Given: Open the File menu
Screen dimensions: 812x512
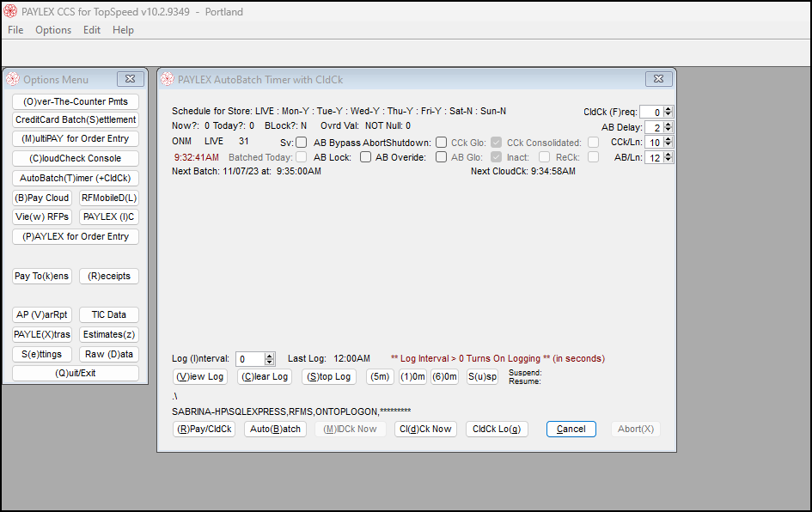Looking at the screenshot, I should (x=15, y=30).
